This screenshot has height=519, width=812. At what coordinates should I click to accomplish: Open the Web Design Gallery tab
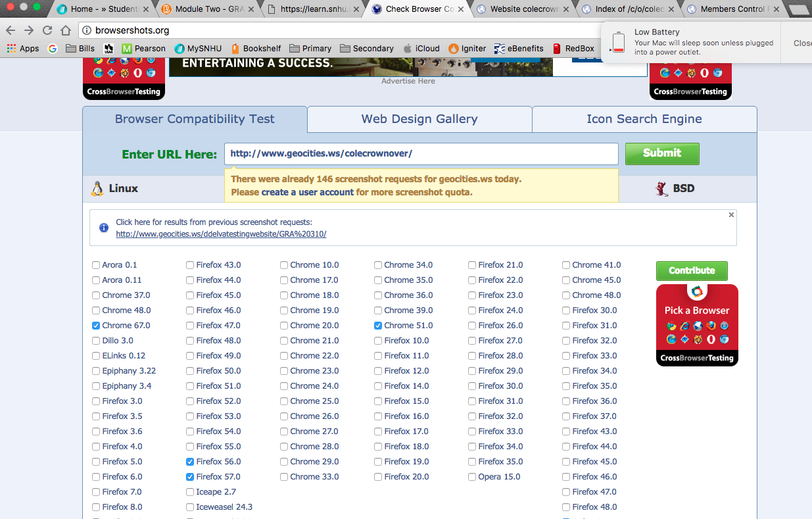(419, 119)
